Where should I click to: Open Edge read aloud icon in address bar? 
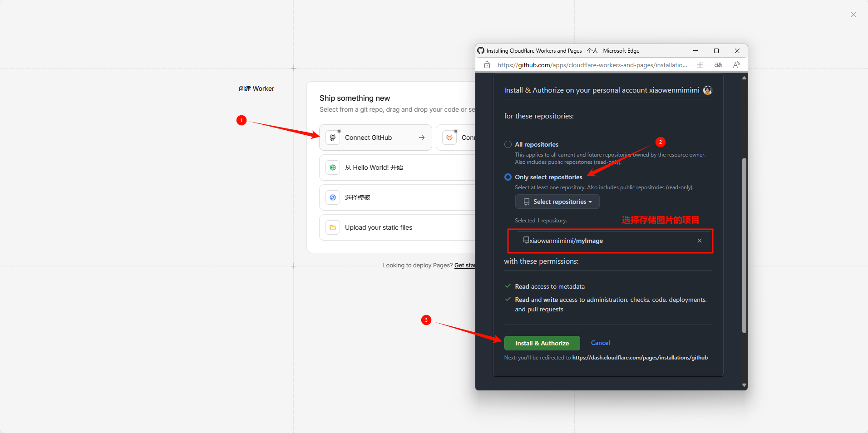[736, 65]
